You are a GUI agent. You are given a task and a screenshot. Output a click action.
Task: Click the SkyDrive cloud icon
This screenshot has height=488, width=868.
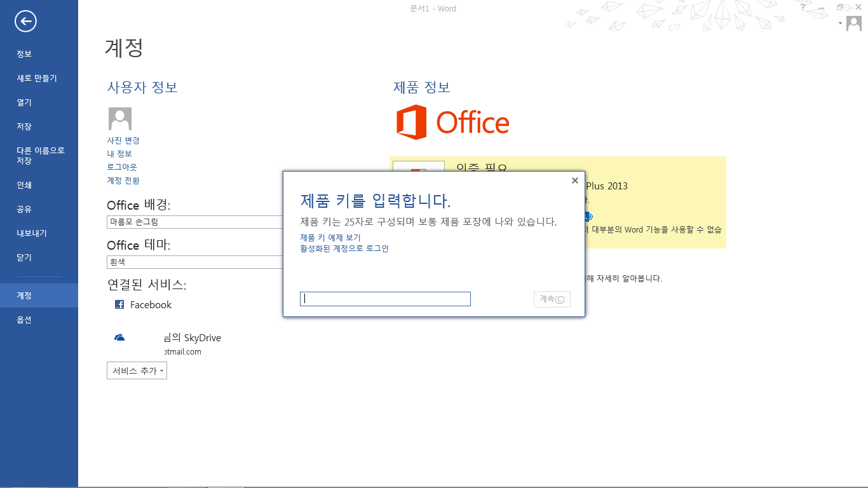[x=119, y=338]
